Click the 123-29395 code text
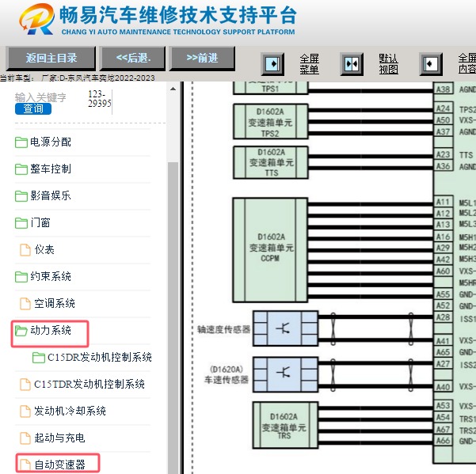This screenshot has width=476, height=474. coord(100,99)
